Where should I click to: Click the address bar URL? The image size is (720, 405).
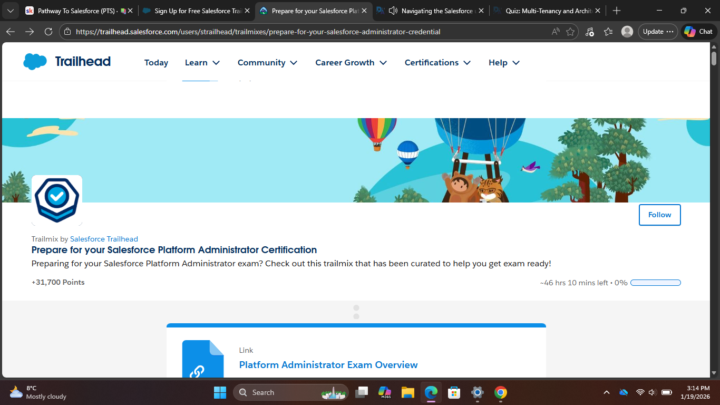click(258, 32)
